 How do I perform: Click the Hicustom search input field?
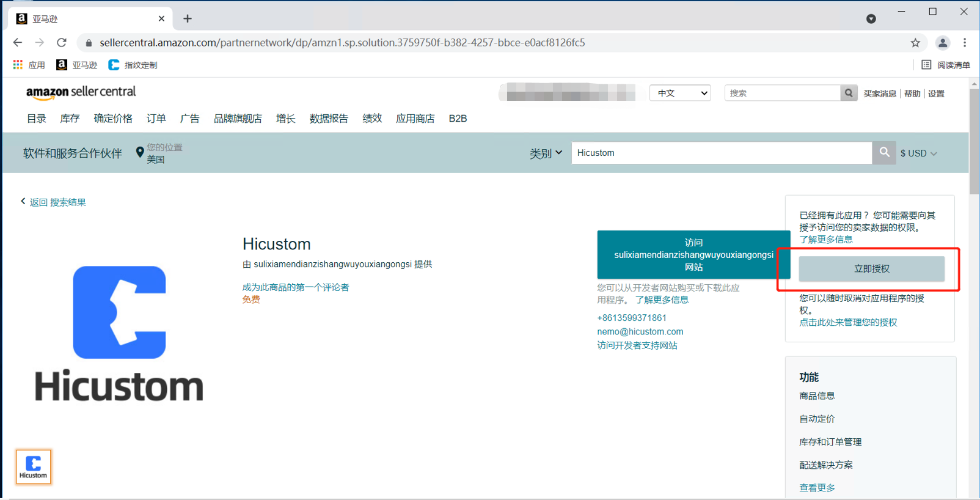coord(722,153)
